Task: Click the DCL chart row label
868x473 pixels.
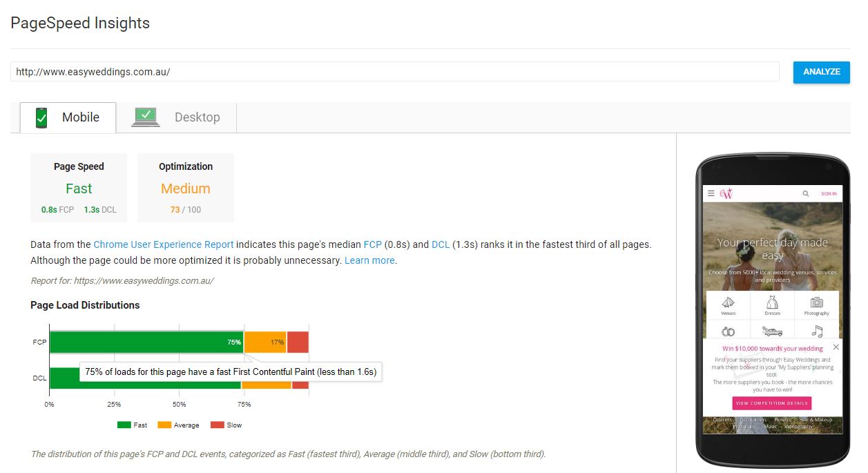Action: point(39,378)
